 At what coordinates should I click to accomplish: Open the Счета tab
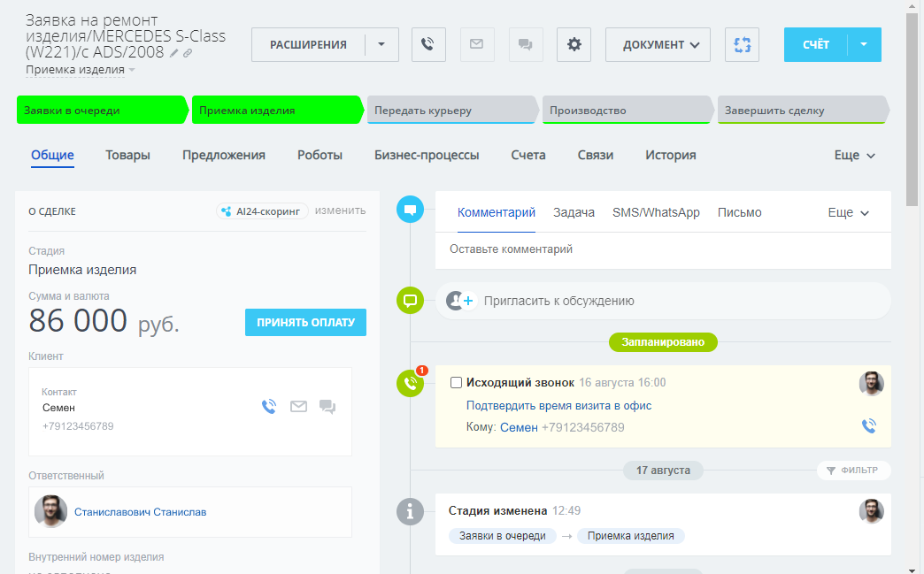[528, 156]
